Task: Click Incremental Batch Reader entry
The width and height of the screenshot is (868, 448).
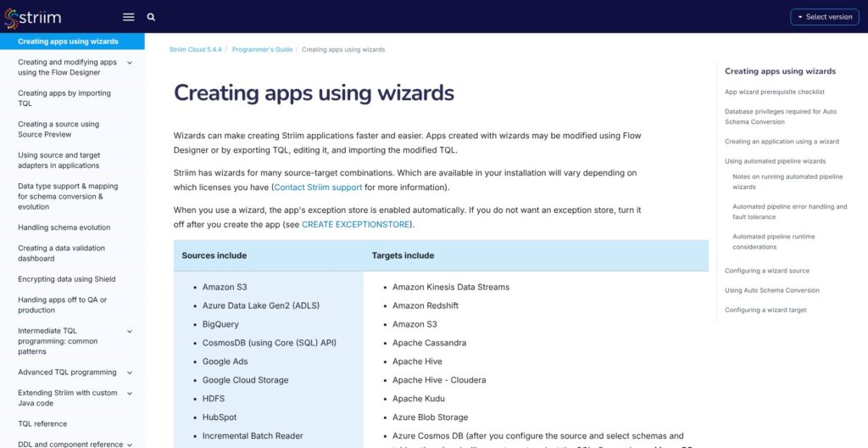Action: click(253, 436)
